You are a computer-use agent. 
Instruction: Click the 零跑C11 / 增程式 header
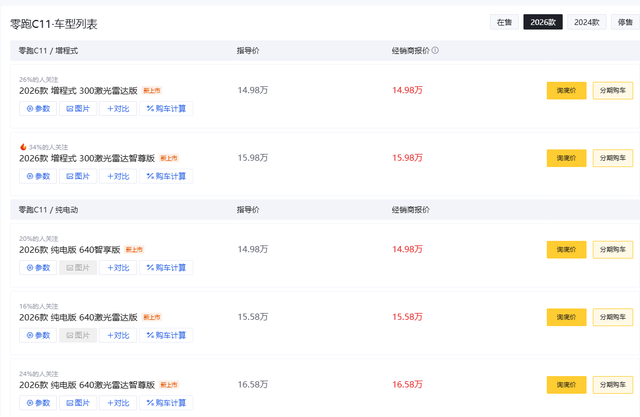click(48, 51)
